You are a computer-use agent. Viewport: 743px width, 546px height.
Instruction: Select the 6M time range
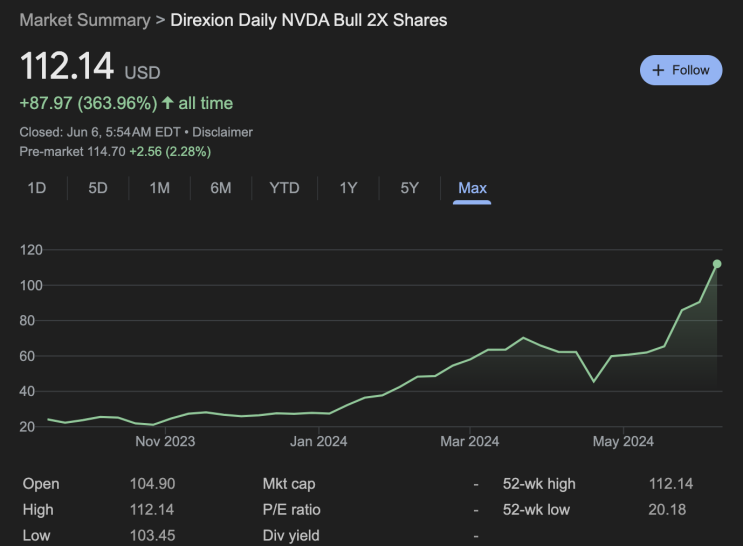pos(221,188)
